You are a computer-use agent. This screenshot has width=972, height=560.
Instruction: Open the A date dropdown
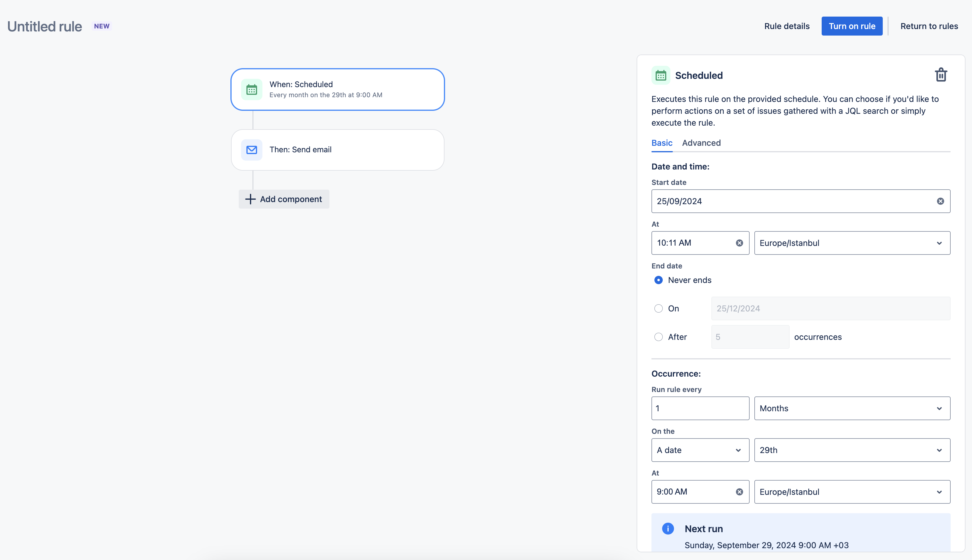point(700,450)
